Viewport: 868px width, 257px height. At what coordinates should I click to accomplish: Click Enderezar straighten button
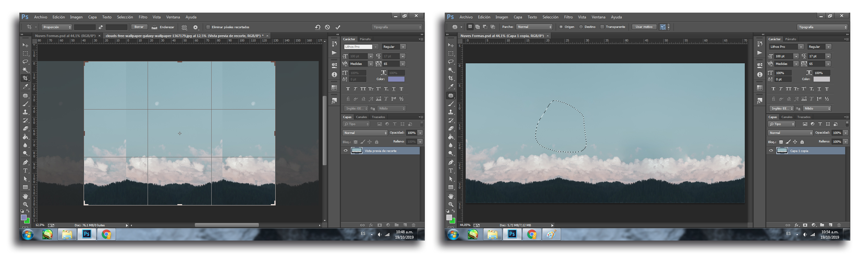tap(163, 27)
